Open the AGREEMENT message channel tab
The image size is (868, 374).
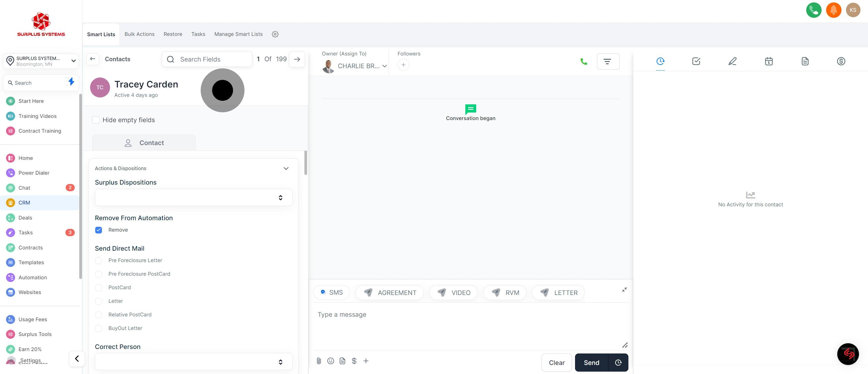pyautogui.click(x=389, y=292)
